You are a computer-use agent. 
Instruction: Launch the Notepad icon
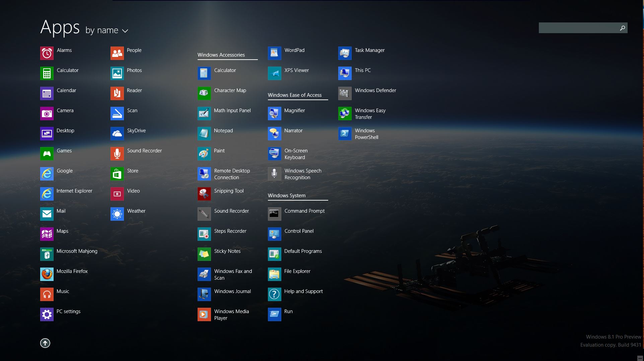(x=204, y=134)
